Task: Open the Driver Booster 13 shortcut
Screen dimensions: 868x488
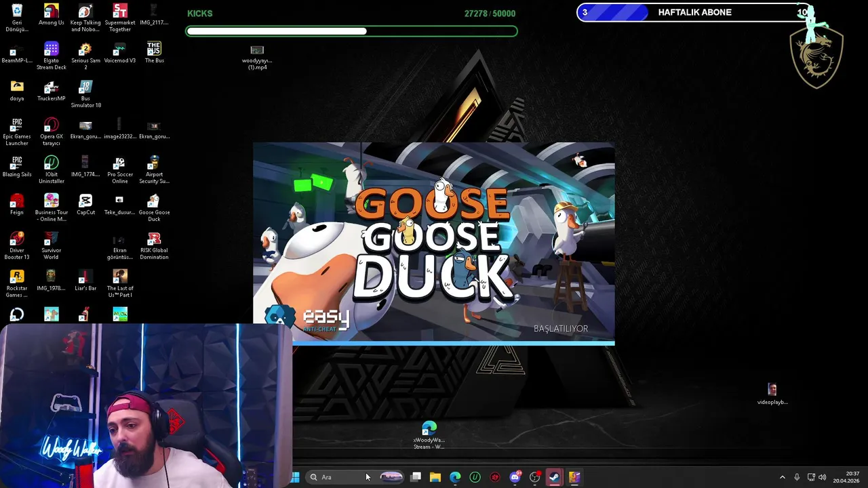Action: click(x=17, y=245)
